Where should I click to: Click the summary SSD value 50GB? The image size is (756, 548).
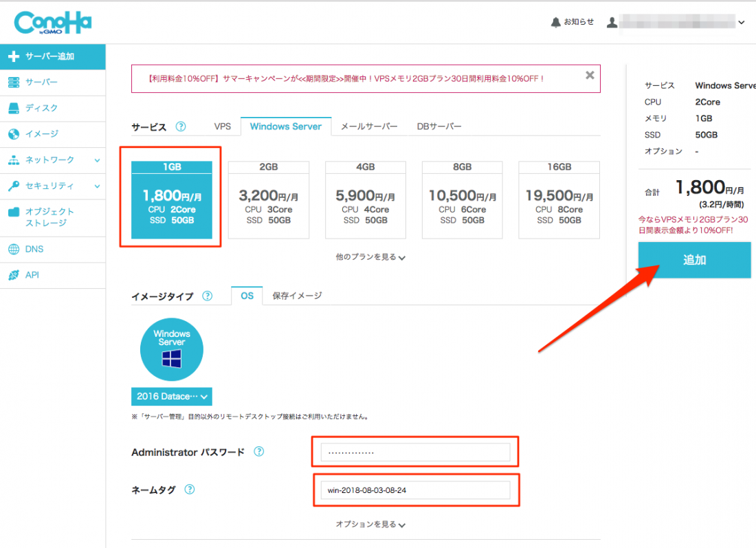(x=706, y=135)
